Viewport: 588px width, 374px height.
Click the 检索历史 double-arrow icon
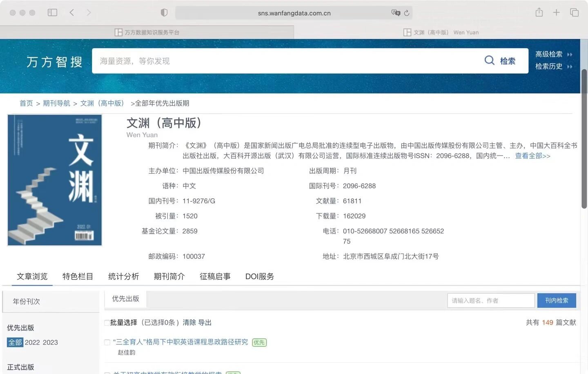(570, 66)
